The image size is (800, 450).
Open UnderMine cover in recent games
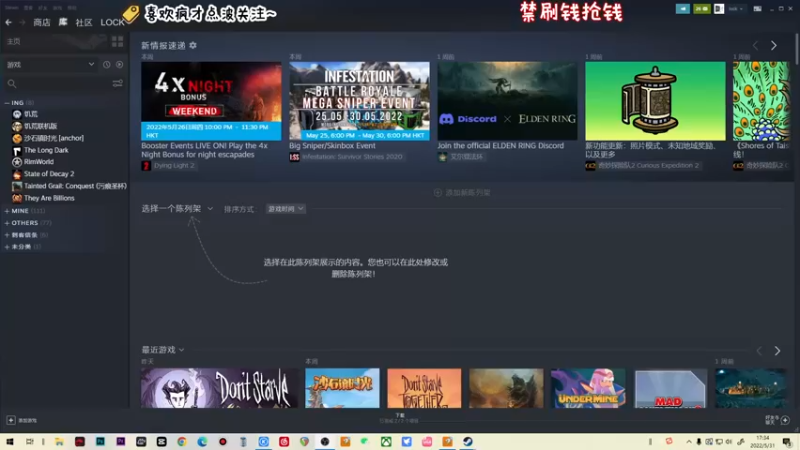[588, 388]
